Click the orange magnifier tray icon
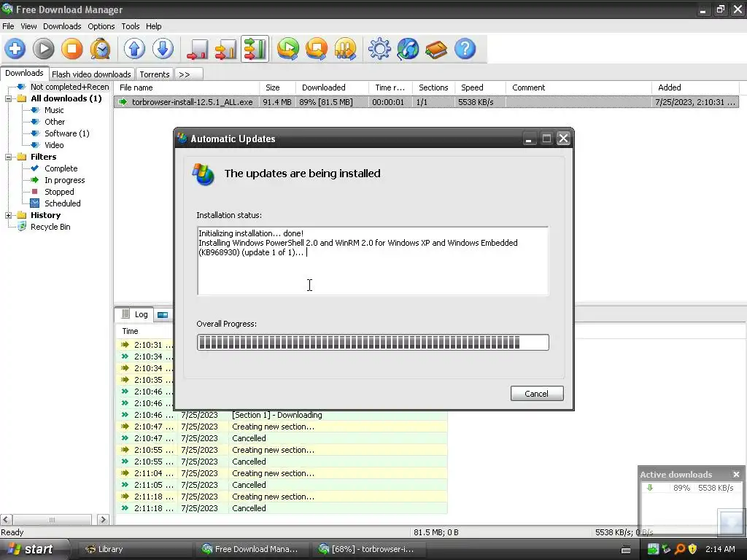Image resolution: width=747 pixels, height=560 pixels. tap(681, 549)
